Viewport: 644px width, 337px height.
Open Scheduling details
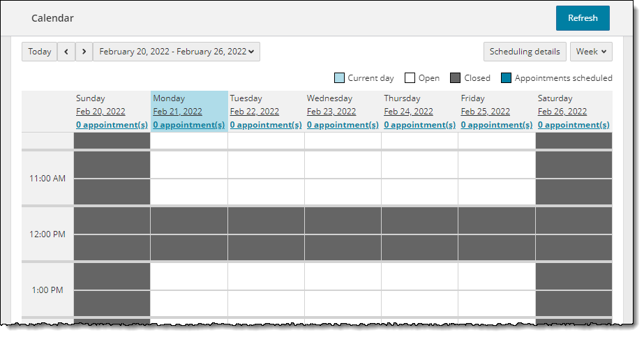525,52
